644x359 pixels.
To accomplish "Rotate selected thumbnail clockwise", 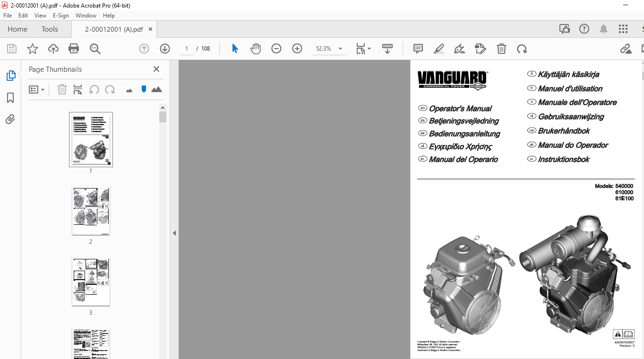I will (x=110, y=89).
